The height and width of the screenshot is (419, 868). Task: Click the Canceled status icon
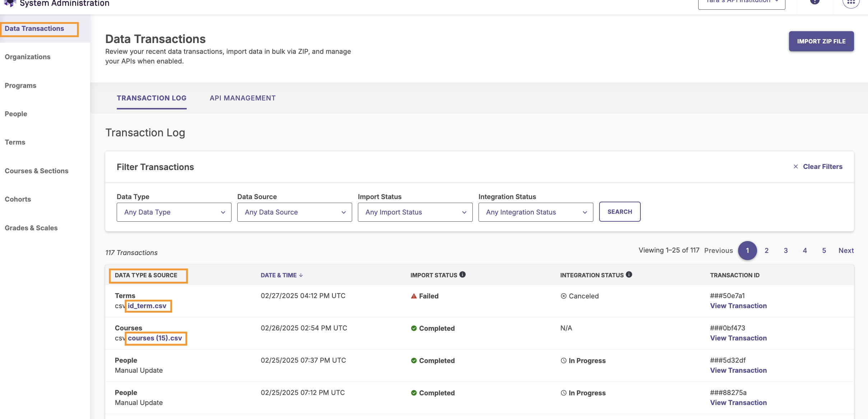click(564, 296)
